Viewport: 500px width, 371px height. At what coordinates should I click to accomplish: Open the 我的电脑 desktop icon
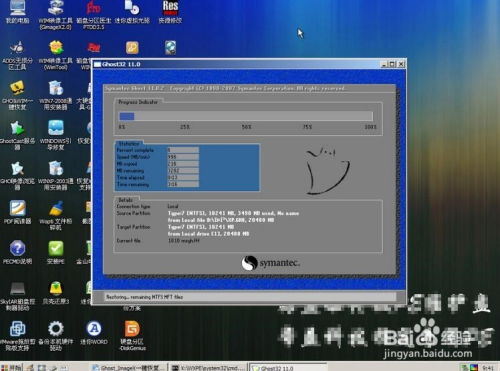point(17,12)
